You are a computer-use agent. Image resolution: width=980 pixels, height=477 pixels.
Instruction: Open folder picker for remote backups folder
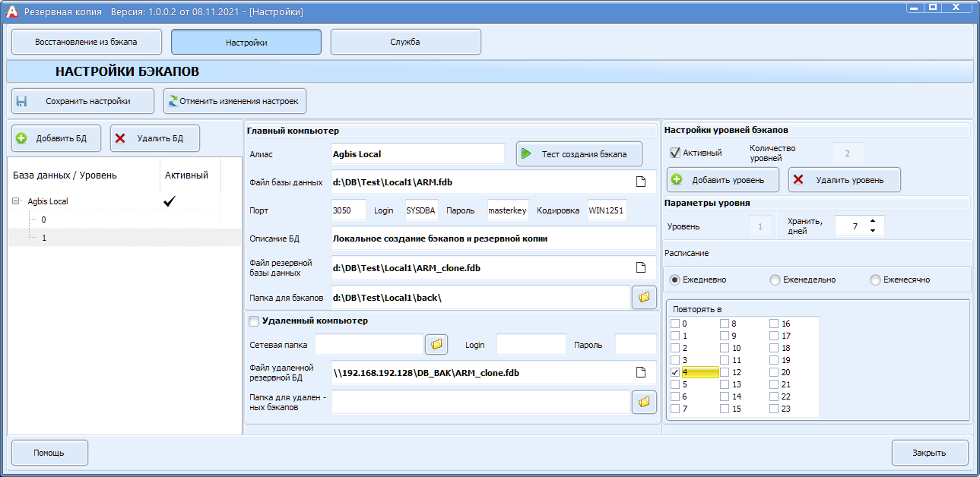pos(644,402)
